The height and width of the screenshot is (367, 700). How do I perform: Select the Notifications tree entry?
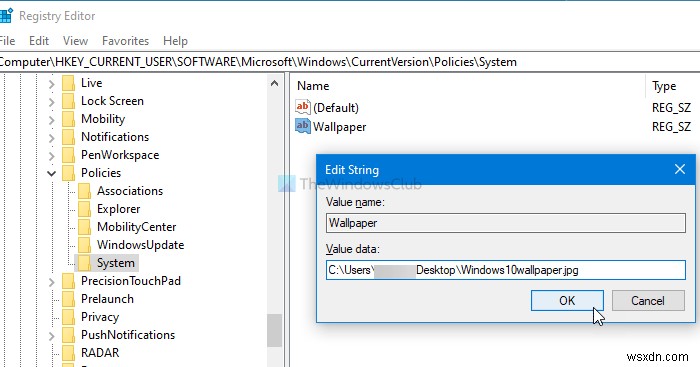(x=115, y=137)
